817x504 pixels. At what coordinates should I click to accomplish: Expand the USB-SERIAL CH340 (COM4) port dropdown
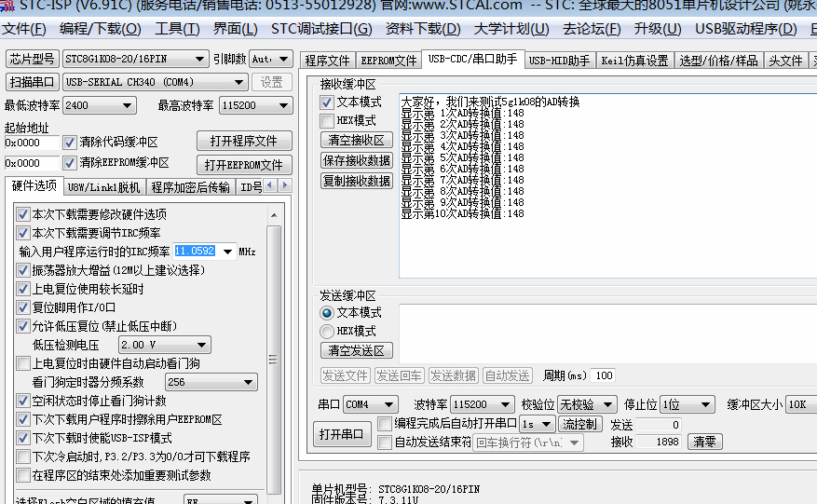[238, 82]
